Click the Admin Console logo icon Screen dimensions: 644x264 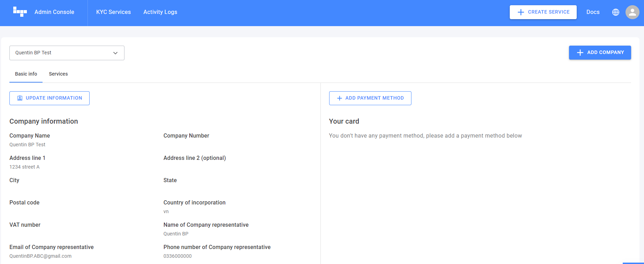click(x=20, y=12)
